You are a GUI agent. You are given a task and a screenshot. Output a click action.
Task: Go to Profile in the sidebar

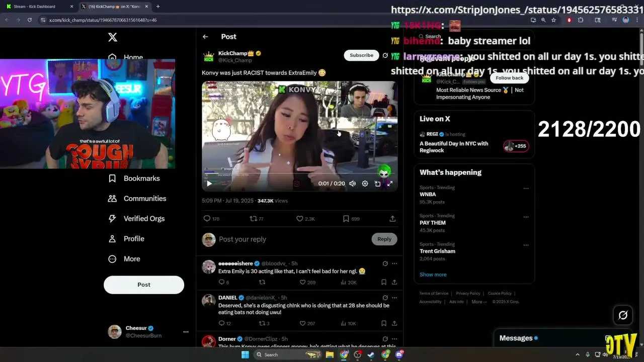[126, 239]
